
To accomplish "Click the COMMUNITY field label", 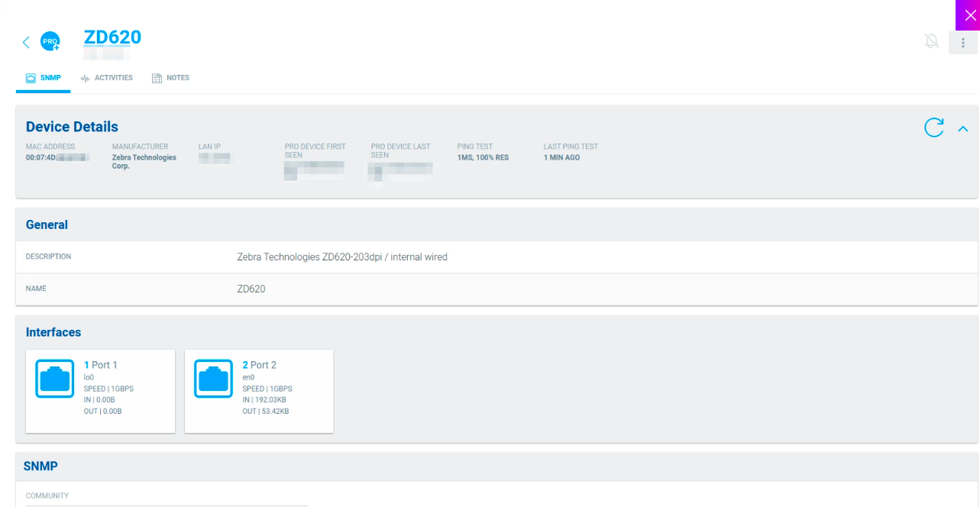I will tap(47, 496).
